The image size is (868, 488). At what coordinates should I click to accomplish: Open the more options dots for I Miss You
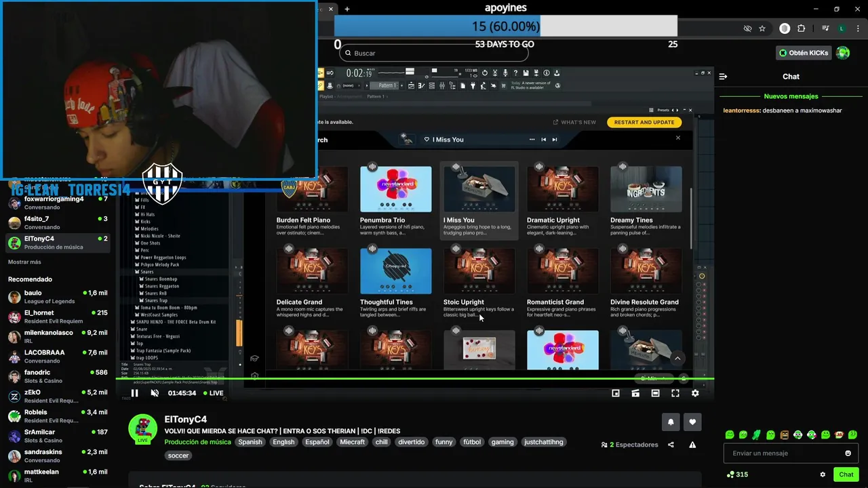click(x=532, y=140)
